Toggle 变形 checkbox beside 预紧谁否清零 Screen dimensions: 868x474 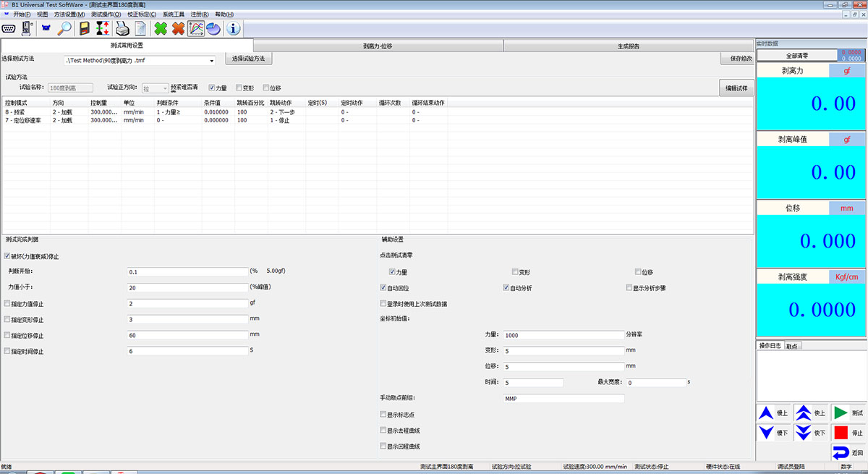tap(239, 88)
